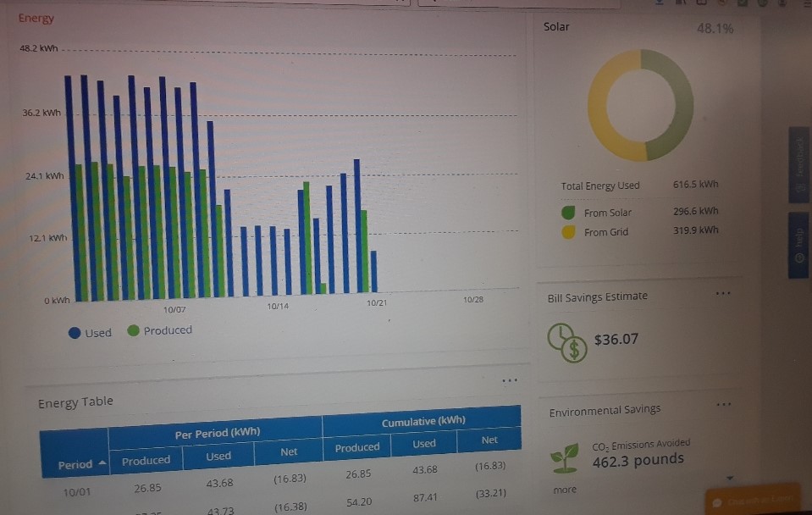
Task: Sort by Per Period Produced column header
Action: tap(146, 461)
